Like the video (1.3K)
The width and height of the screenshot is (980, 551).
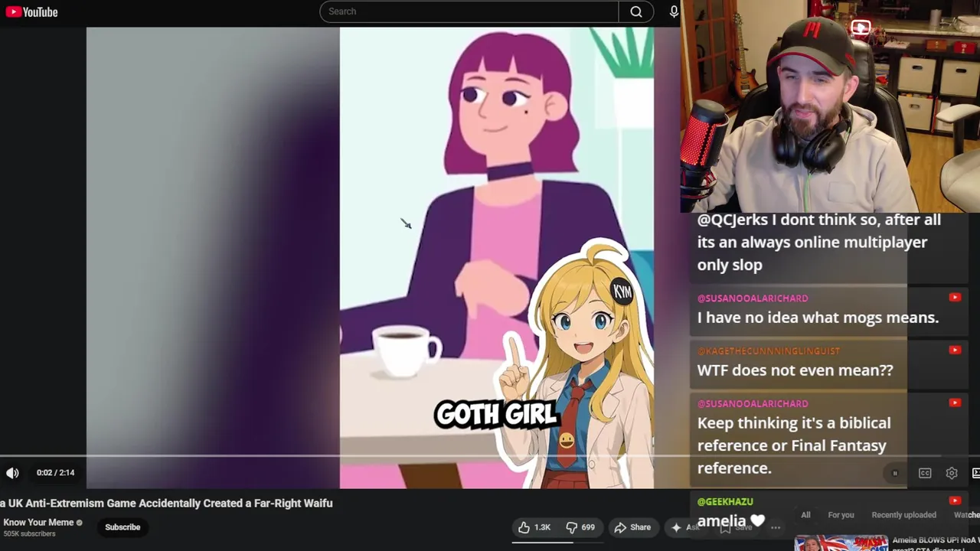534,527
